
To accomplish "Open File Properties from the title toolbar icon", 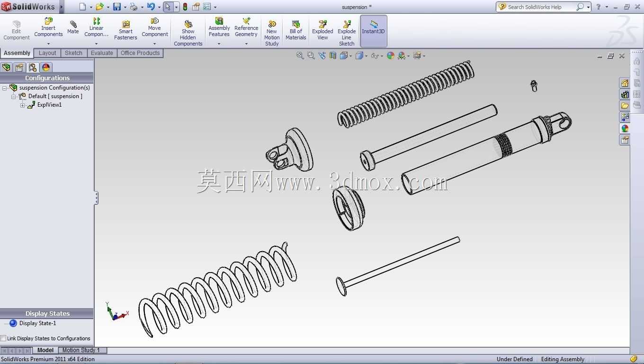I will point(196,7).
